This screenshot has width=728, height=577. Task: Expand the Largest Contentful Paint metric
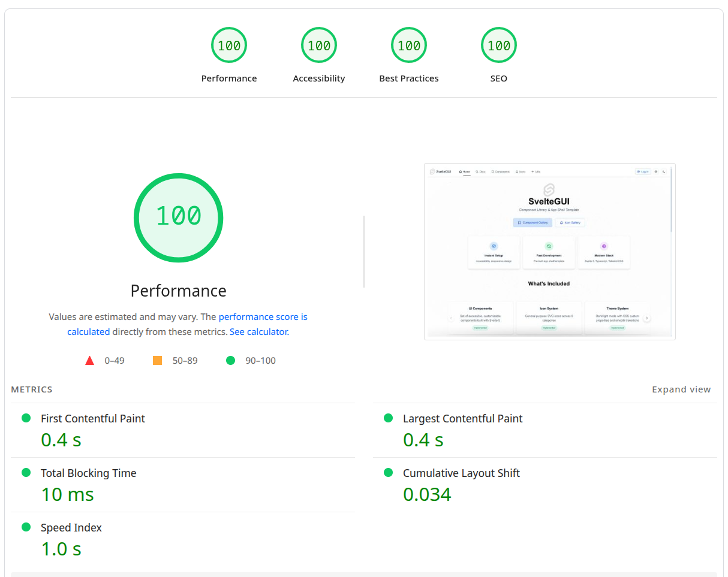pos(462,419)
